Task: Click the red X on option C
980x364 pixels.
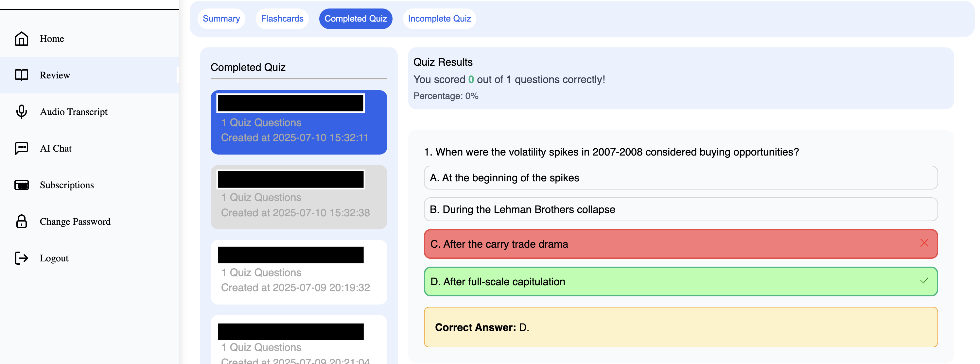Action: coord(924,243)
